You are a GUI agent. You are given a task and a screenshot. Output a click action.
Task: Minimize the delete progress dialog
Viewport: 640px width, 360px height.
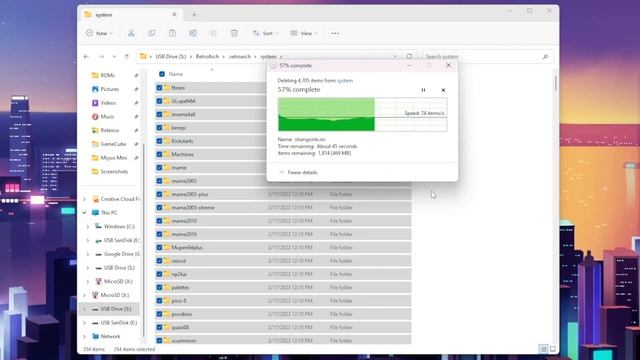point(409,65)
